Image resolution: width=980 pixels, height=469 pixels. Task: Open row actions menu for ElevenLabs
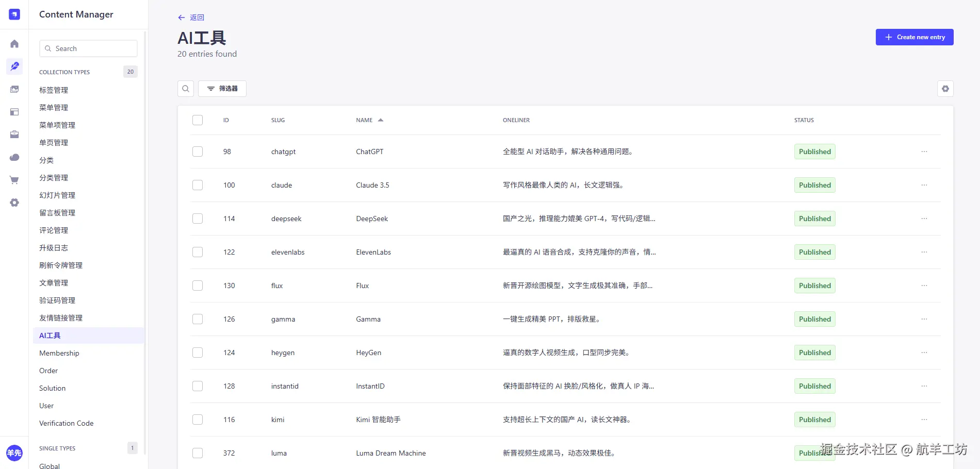coord(924,252)
